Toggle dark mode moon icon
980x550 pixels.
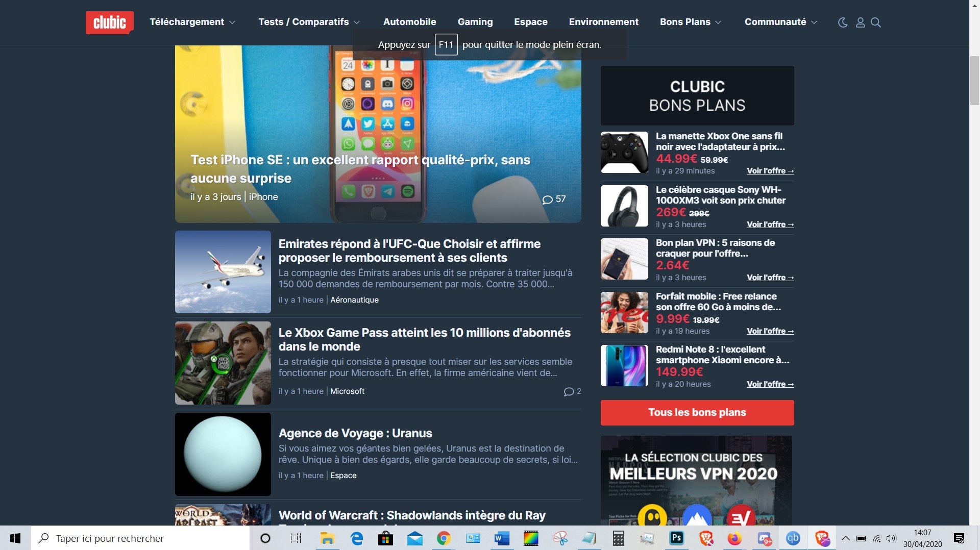click(x=843, y=22)
